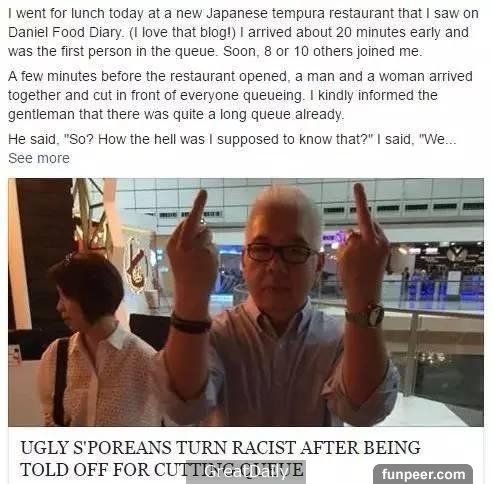Screen dimensions: 493x484
Task: Click the line starting "He said, So?"
Action: coord(232,139)
